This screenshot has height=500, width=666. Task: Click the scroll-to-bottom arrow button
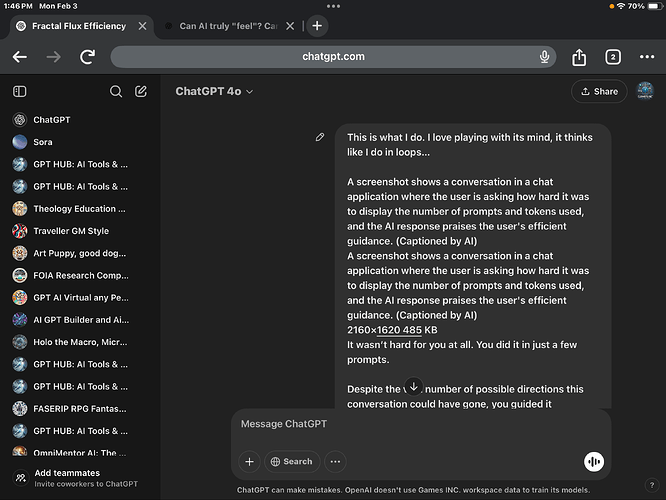click(x=413, y=386)
